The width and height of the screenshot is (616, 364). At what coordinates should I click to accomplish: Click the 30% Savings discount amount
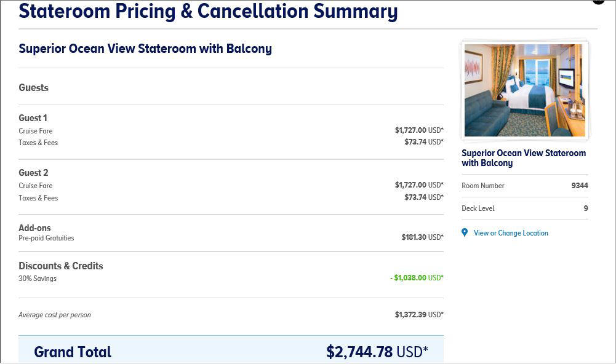point(417,278)
